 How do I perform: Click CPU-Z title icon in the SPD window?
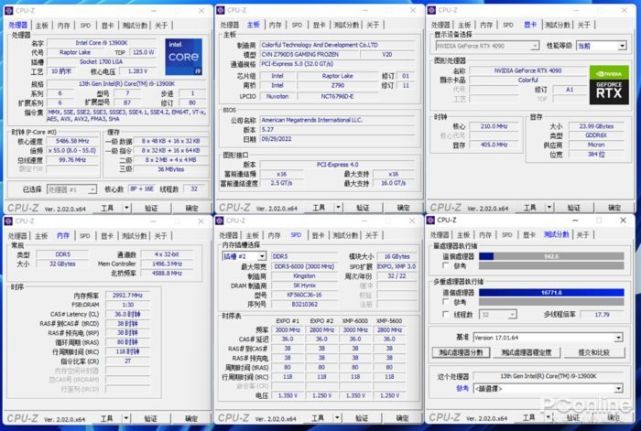coord(220,221)
